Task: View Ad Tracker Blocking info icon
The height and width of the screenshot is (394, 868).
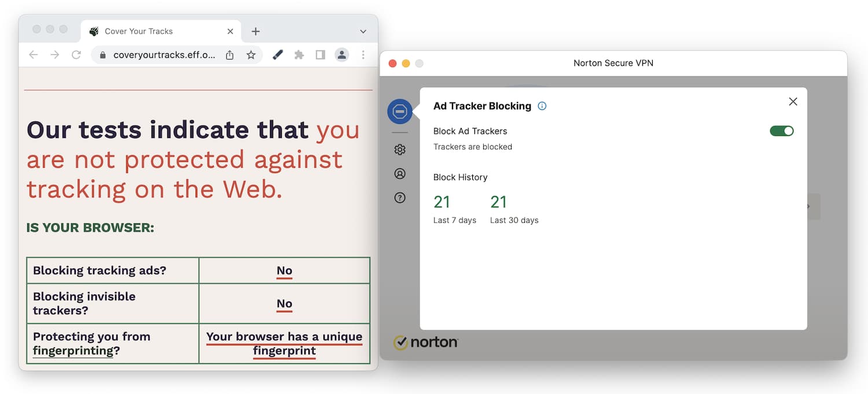Action: click(542, 106)
